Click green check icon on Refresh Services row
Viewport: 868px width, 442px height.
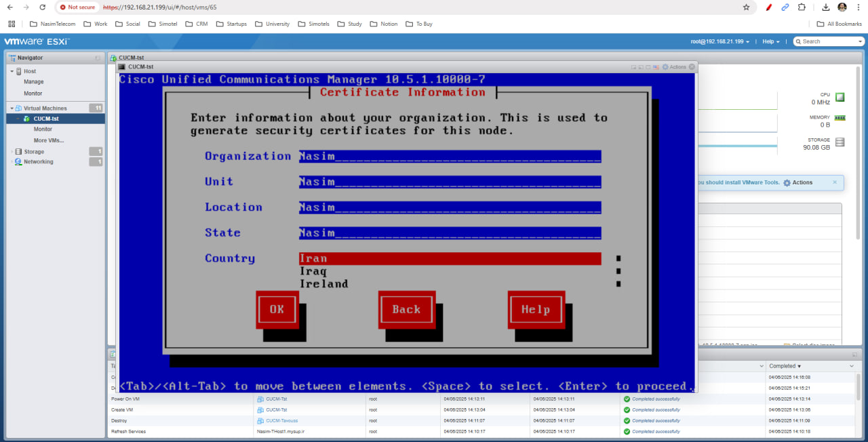click(x=627, y=431)
